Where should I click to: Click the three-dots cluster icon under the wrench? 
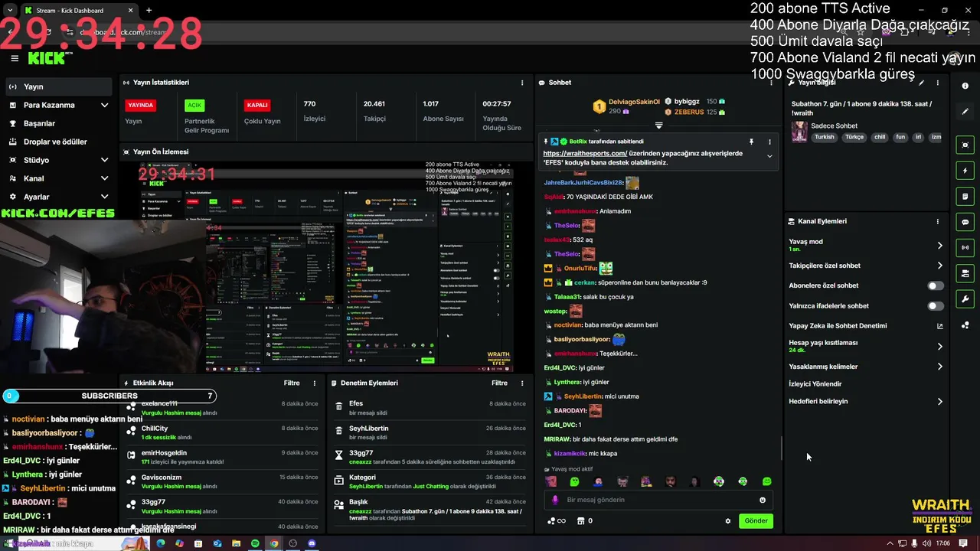pyautogui.click(x=965, y=324)
